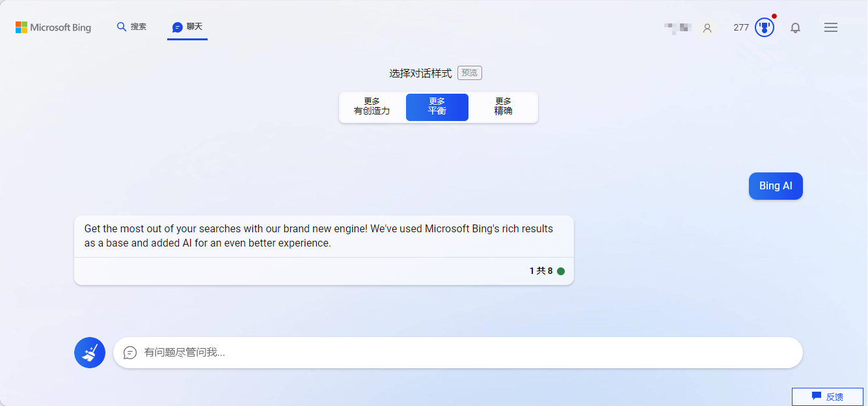
Task: Click the Microsoft Bing logo
Action: (x=53, y=27)
